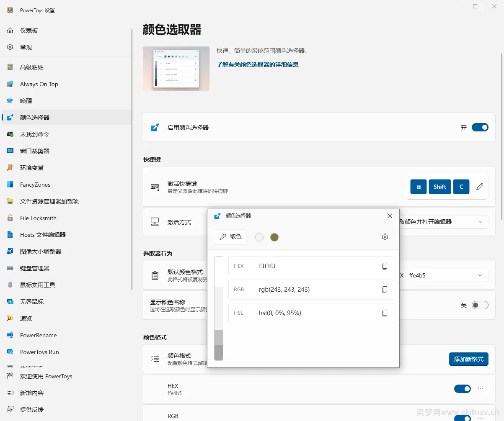The height and width of the screenshot is (421, 504).
Task: Copy the HEX value f3f3f3
Action: 385,266
